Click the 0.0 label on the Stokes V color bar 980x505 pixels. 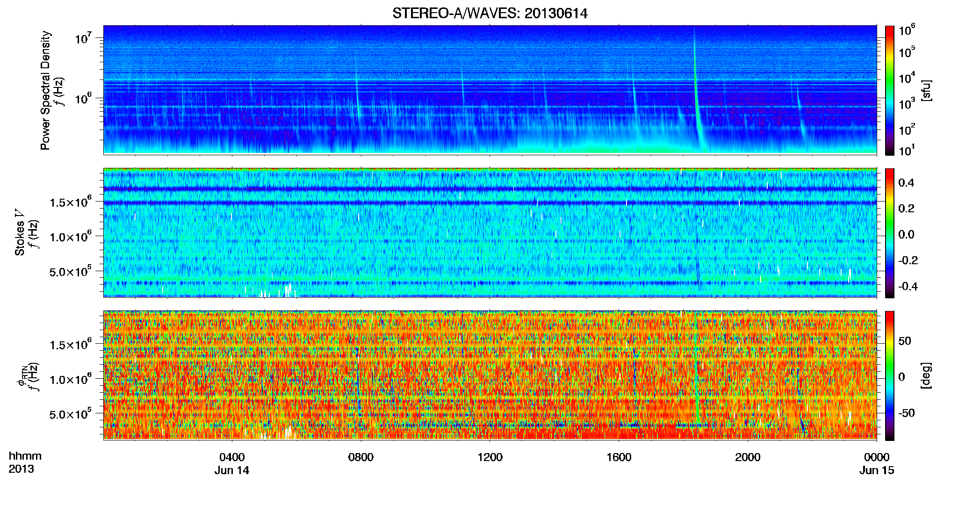[906, 234]
